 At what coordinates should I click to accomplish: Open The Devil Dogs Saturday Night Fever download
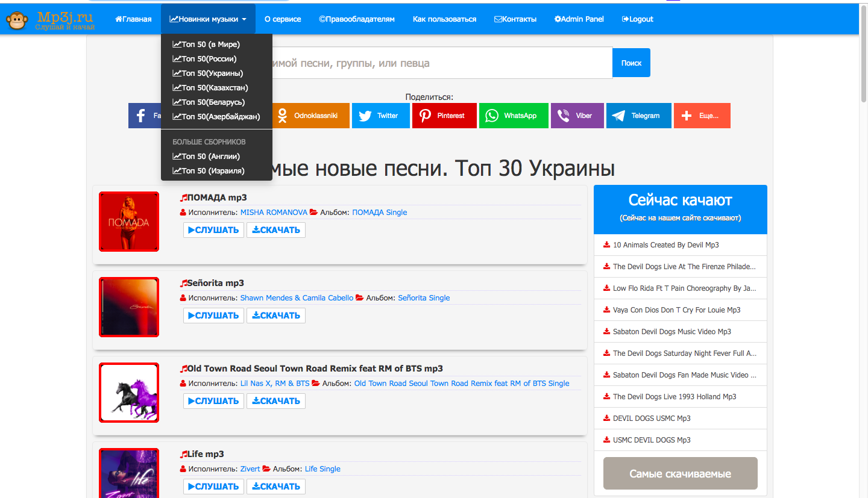(x=684, y=353)
